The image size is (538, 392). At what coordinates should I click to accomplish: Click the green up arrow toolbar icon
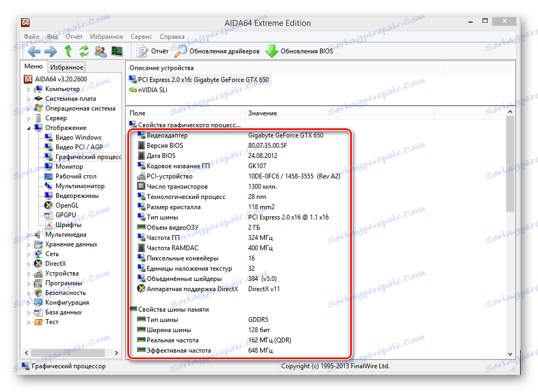coord(68,51)
